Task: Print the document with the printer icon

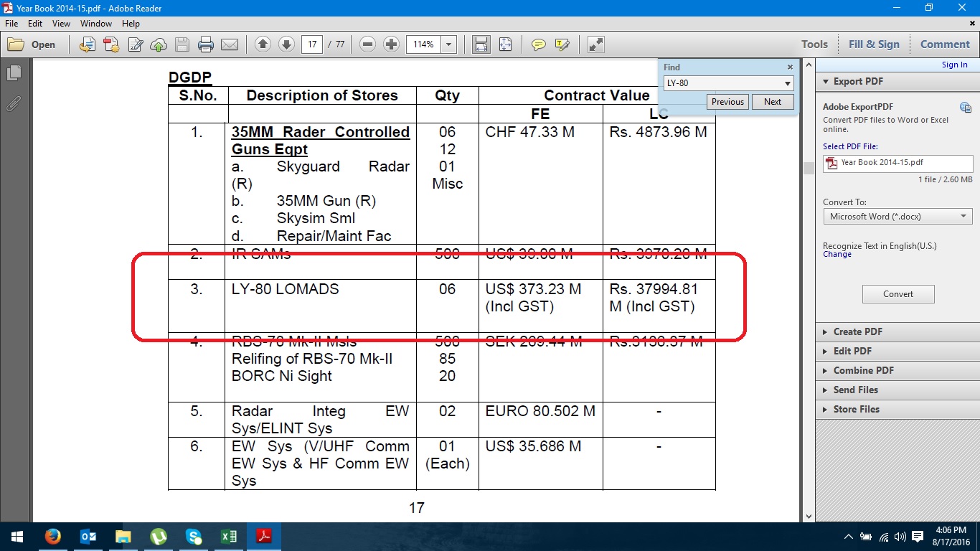Action: (x=206, y=44)
